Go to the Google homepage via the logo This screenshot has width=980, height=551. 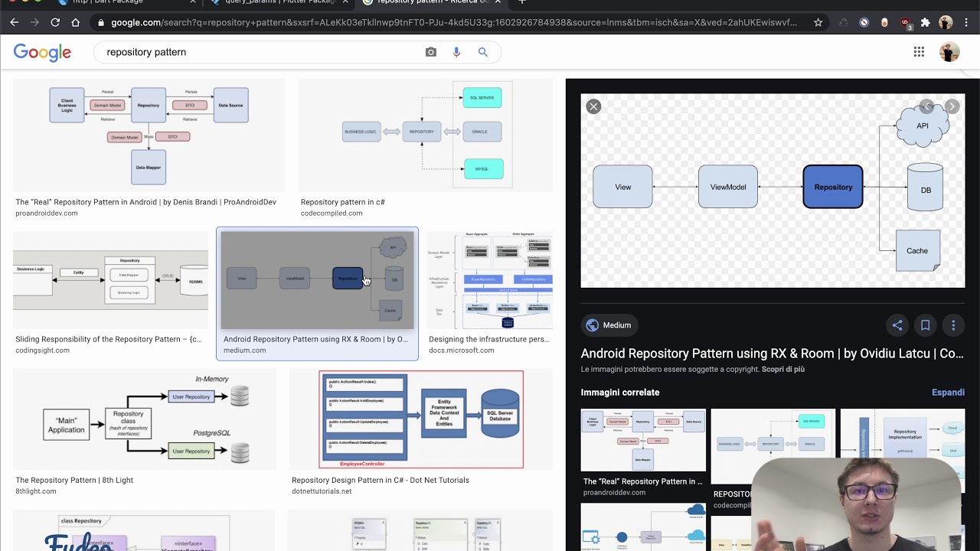42,52
